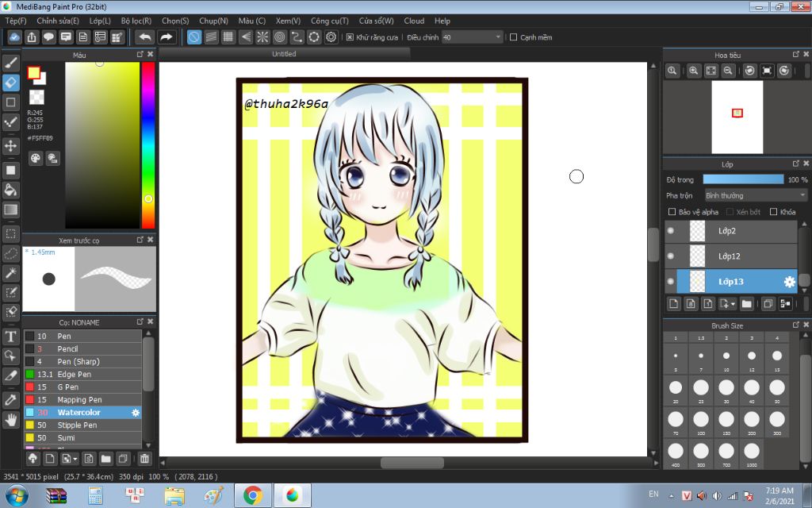
Task: Select the Mapping Pen brush
Action: point(82,400)
